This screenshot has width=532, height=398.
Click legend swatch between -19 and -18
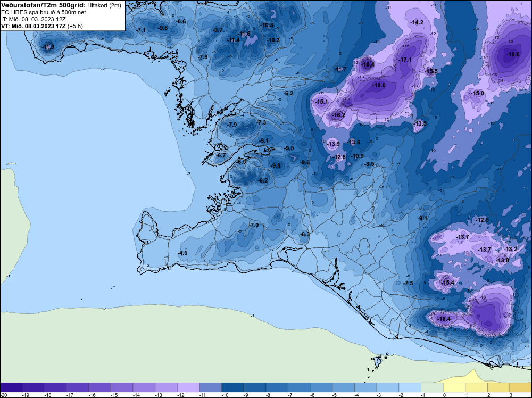click(x=33, y=387)
